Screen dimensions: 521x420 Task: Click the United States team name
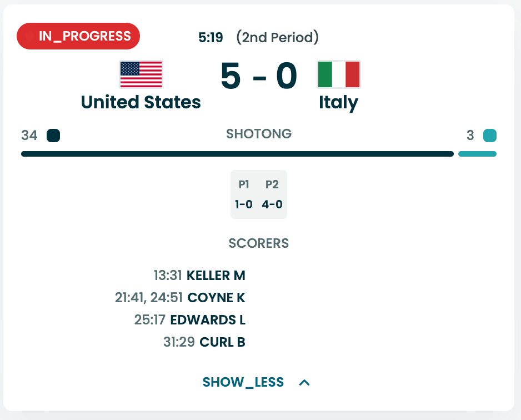pos(141,102)
